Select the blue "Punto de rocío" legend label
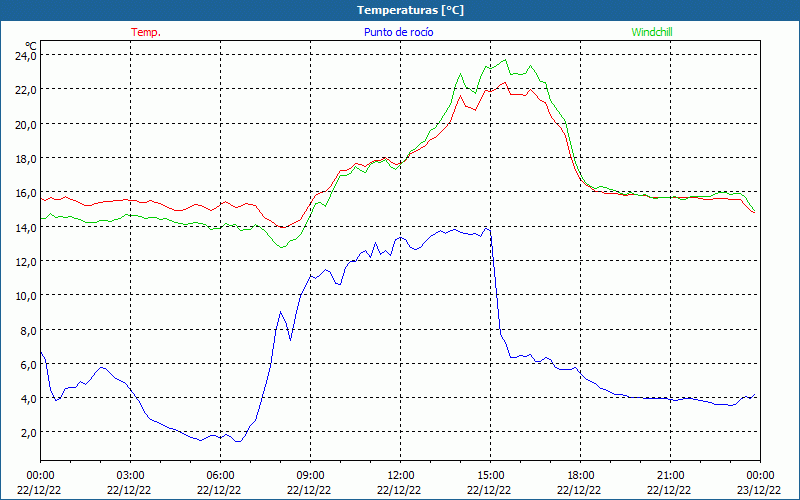The width and height of the screenshot is (800, 500). point(398,32)
